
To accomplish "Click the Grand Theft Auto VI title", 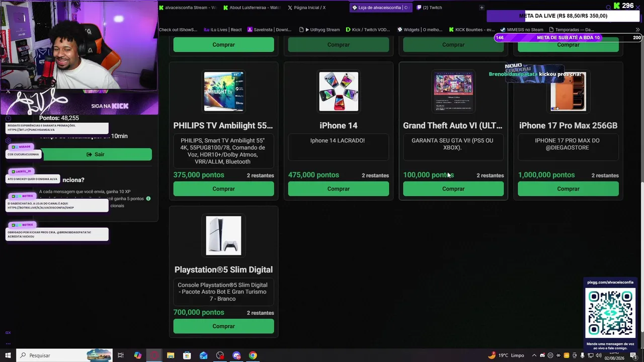I will click(x=453, y=126).
